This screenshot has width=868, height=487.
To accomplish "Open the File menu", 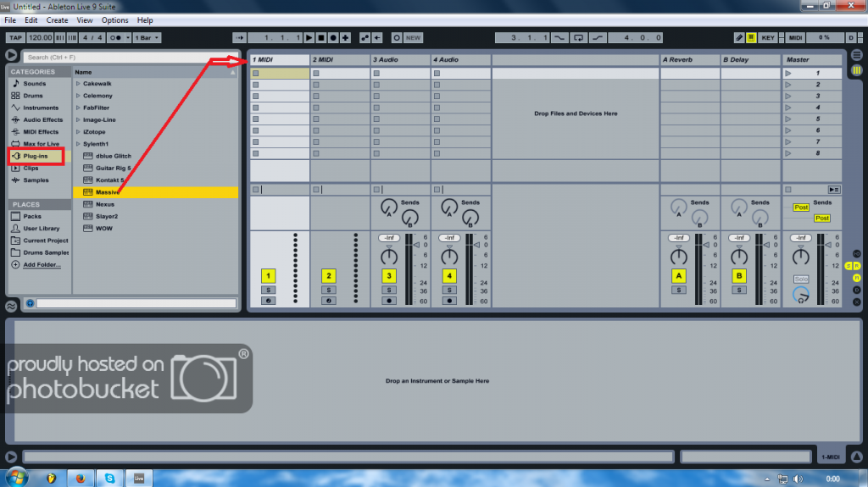I will pyautogui.click(x=10, y=20).
